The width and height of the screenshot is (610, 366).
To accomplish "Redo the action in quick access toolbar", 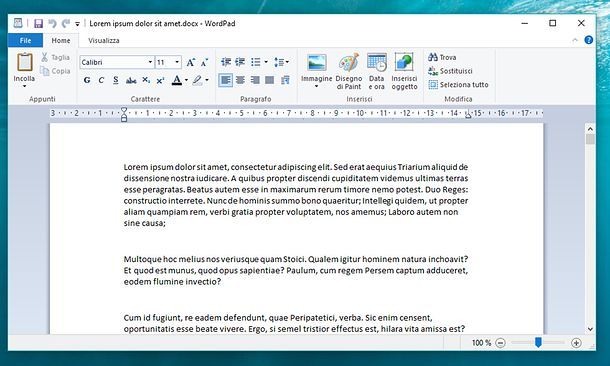I will (65, 23).
